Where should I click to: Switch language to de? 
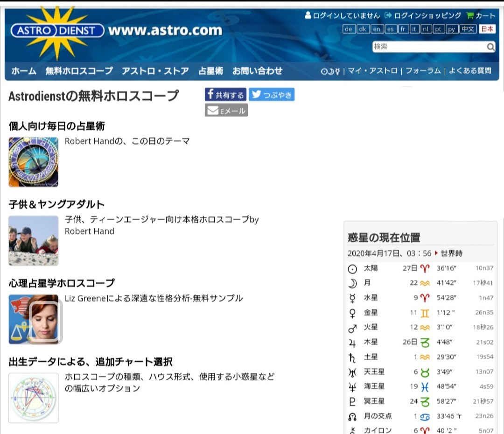pos(349,29)
